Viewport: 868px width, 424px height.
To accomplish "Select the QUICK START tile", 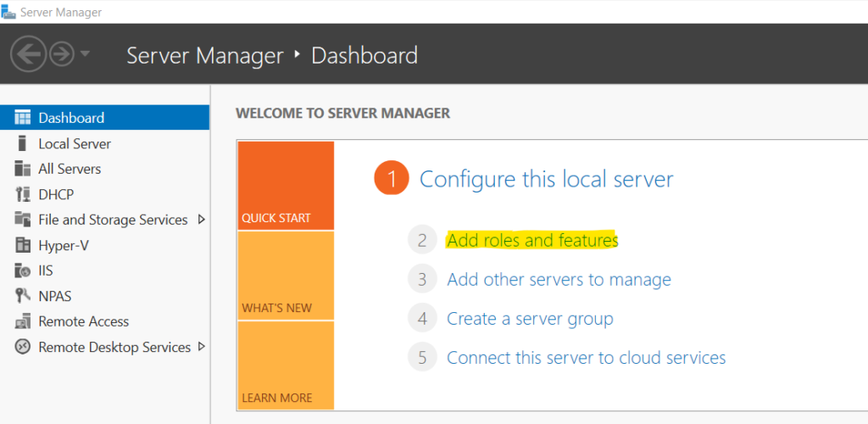I will point(286,186).
